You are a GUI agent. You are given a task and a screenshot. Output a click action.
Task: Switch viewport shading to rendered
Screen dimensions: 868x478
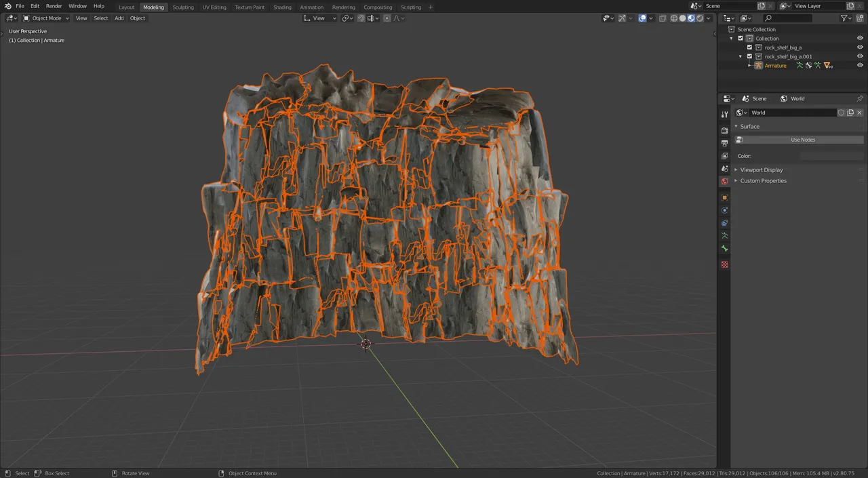(700, 18)
